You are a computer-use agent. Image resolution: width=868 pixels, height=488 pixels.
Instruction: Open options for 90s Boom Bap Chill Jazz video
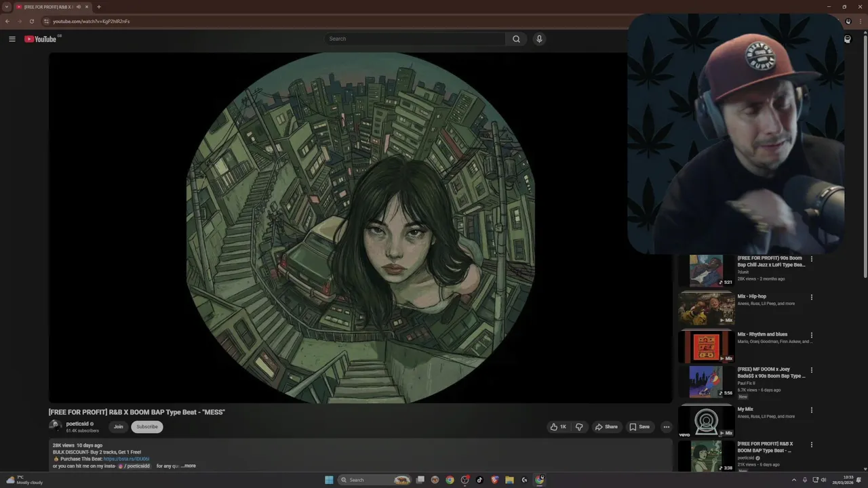tap(811, 259)
